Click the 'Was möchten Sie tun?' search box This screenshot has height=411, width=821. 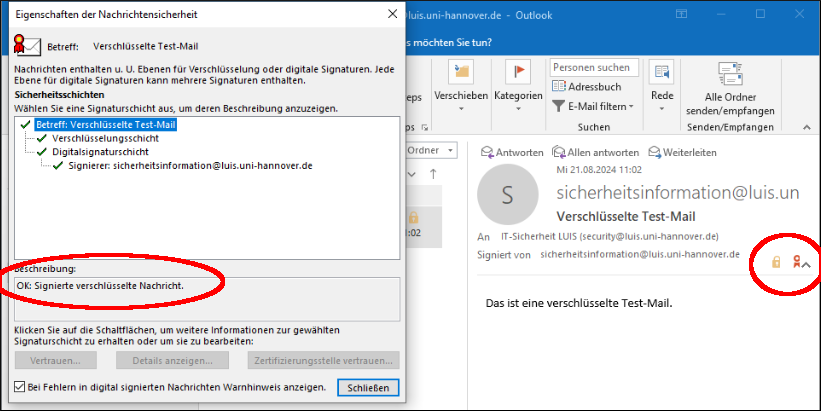[449, 42]
